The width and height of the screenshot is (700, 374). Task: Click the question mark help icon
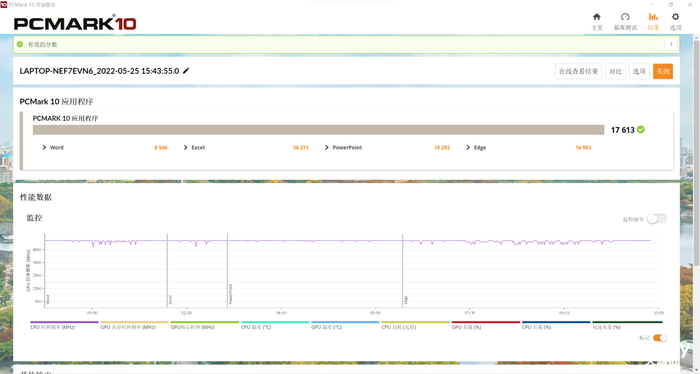(x=671, y=44)
